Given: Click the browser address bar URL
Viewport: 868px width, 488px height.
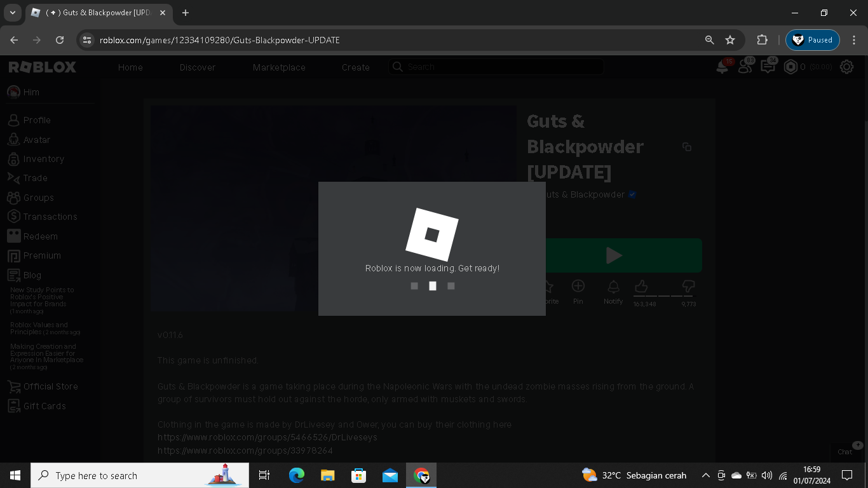Looking at the screenshot, I should [220, 40].
